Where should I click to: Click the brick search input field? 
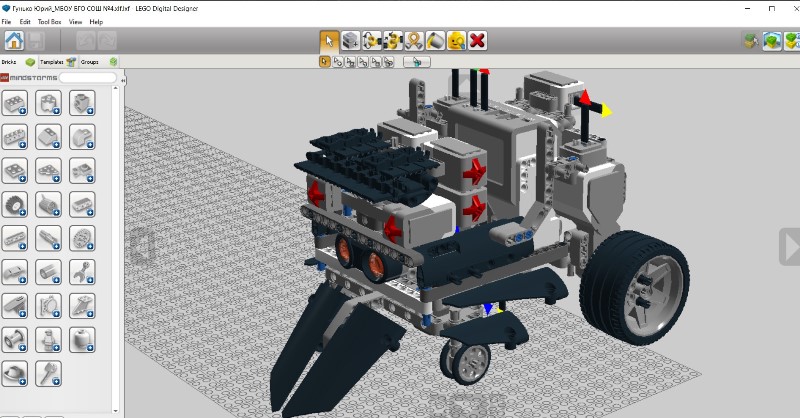[87, 77]
